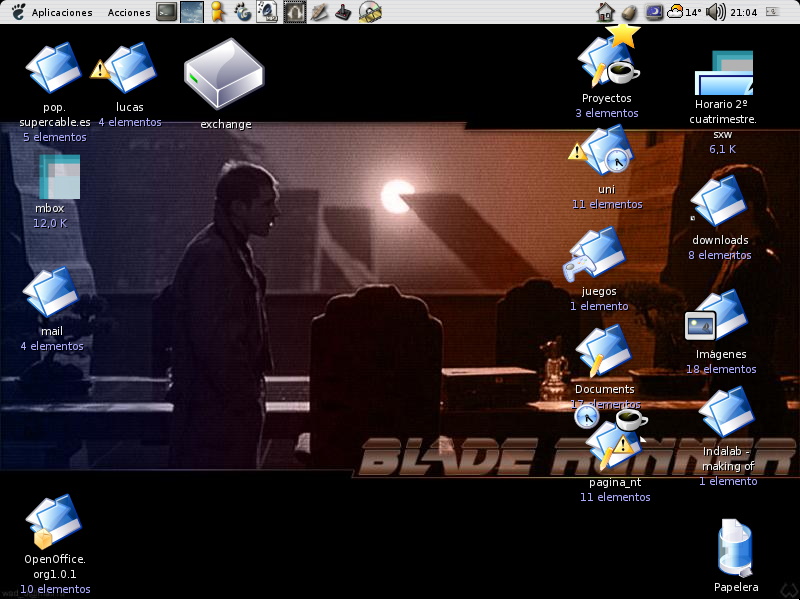Screen dimensions: 800x600
Task: Select the mail folder
Action: [51, 292]
